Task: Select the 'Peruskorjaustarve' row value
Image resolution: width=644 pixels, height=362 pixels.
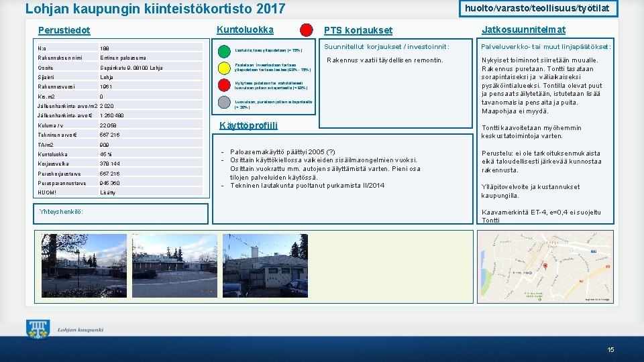Action: tap(109, 174)
